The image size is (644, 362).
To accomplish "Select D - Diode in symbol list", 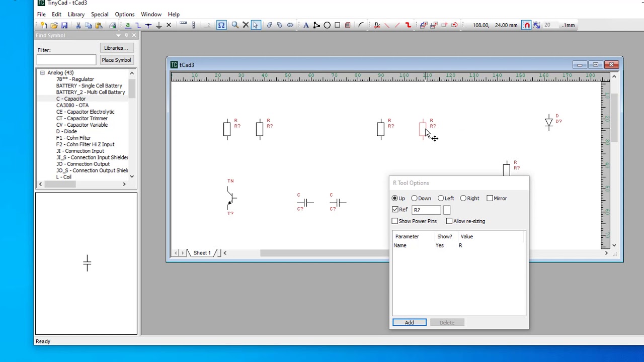I will pyautogui.click(x=66, y=132).
